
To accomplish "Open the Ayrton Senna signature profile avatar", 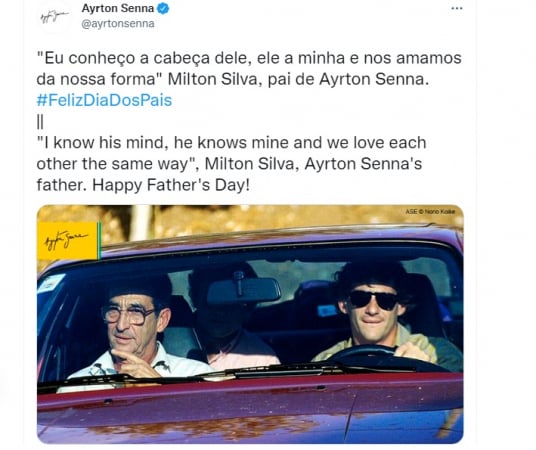I will pyautogui.click(x=55, y=16).
